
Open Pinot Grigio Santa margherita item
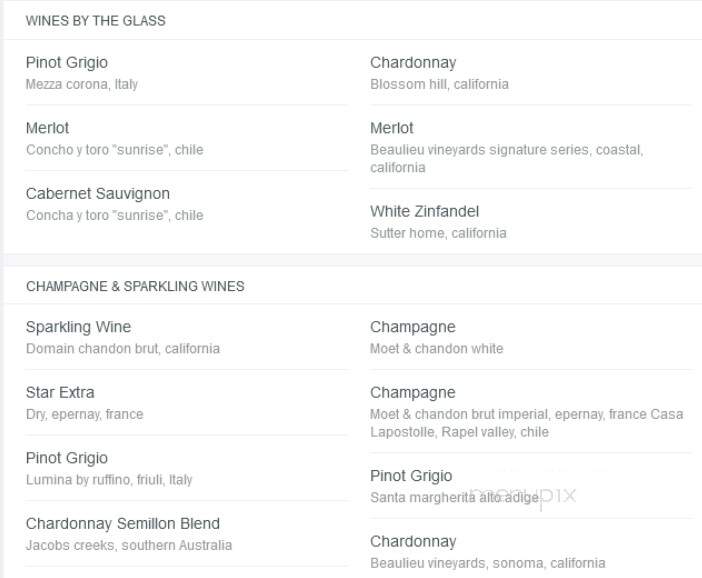pyautogui.click(x=531, y=486)
